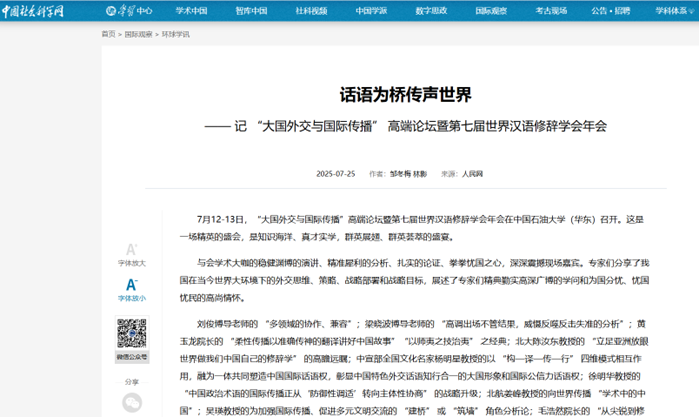Click 环球学讯 breadcrumb link
Viewport: 699px width, 417px height.
click(175, 33)
